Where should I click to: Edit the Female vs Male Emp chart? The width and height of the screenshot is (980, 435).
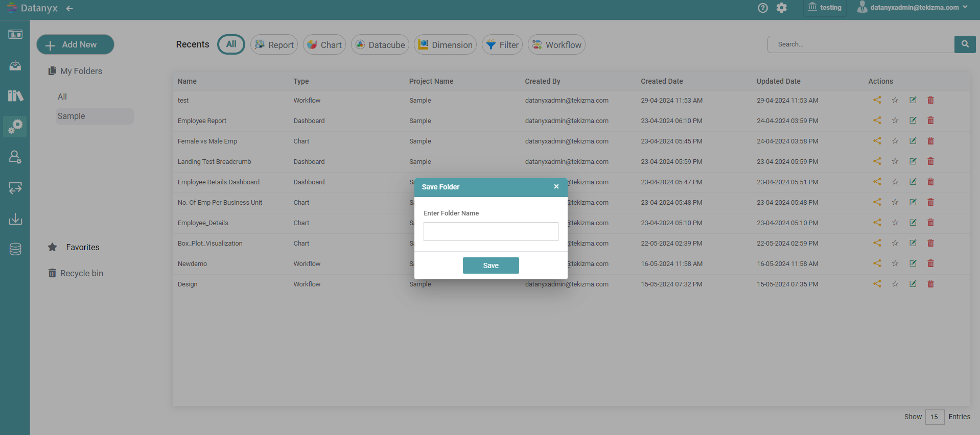(x=913, y=141)
